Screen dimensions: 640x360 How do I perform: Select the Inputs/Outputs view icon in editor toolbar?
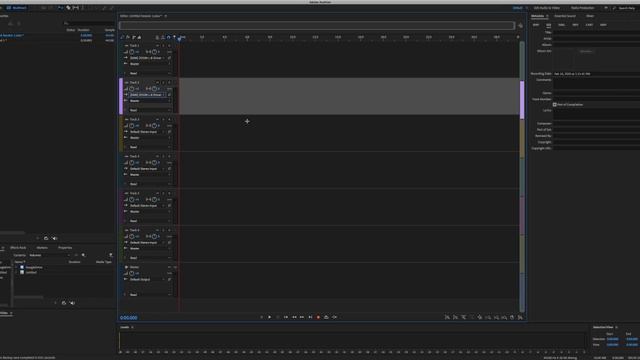(x=122, y=37)
